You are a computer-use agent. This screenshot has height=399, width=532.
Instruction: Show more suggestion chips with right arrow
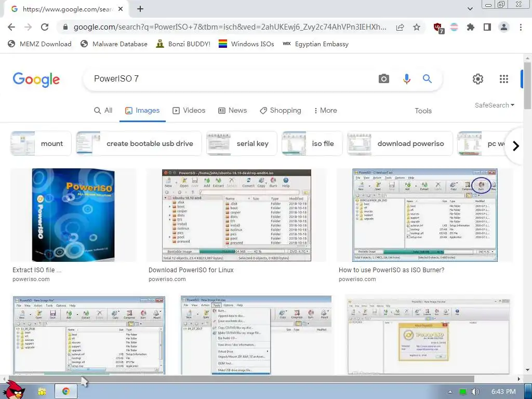click(516, 146)
